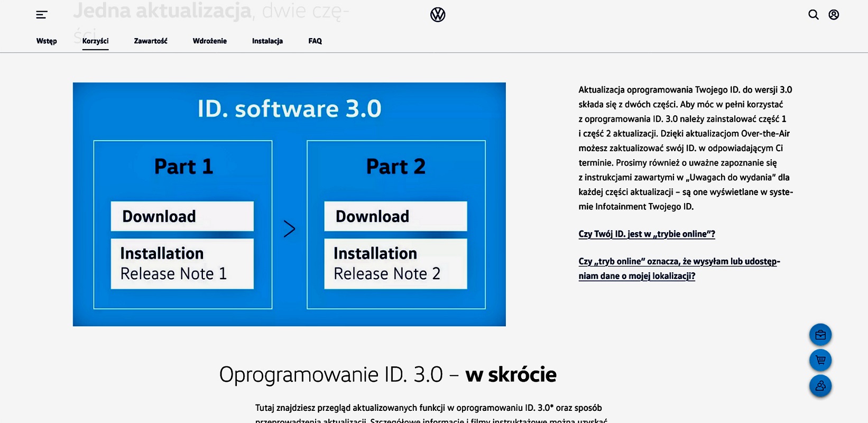Open the FAQ tab
The width and height of the screenshot is (868, 423).
(x=315, y=41)
